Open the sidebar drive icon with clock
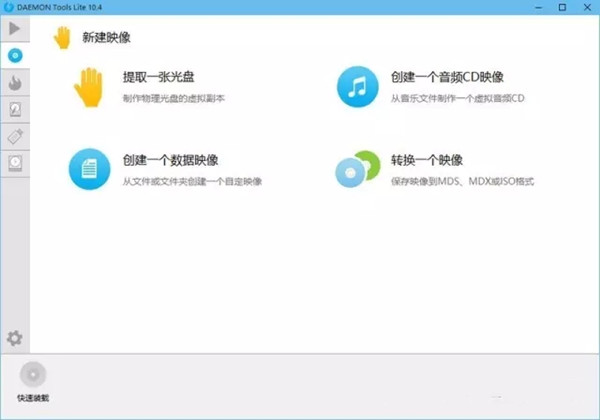The width and height of the screenshot is (600, 420). (15, 163)
